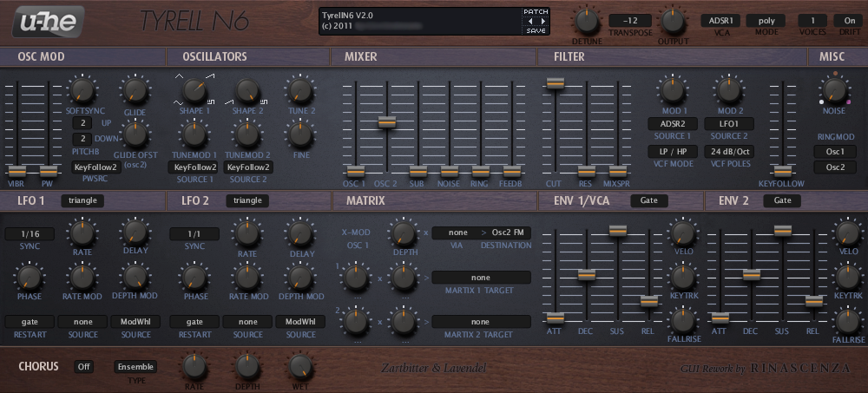The height and width of the screenshot is (393, 868).
Task: Click the chorus WET knob
Action: pyautogui.click(x=300, y=367)
